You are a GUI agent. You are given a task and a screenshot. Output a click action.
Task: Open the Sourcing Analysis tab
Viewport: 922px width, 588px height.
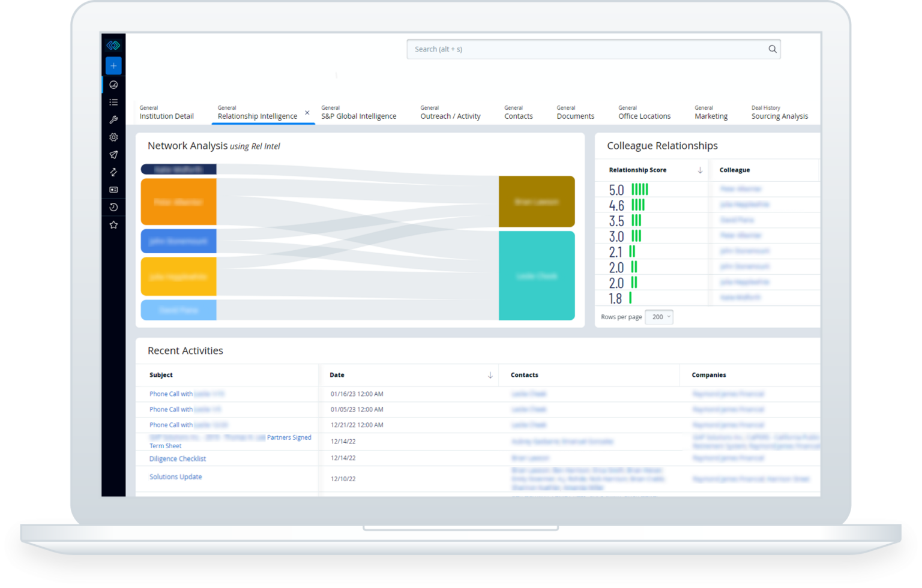click(x=779, y=116)
